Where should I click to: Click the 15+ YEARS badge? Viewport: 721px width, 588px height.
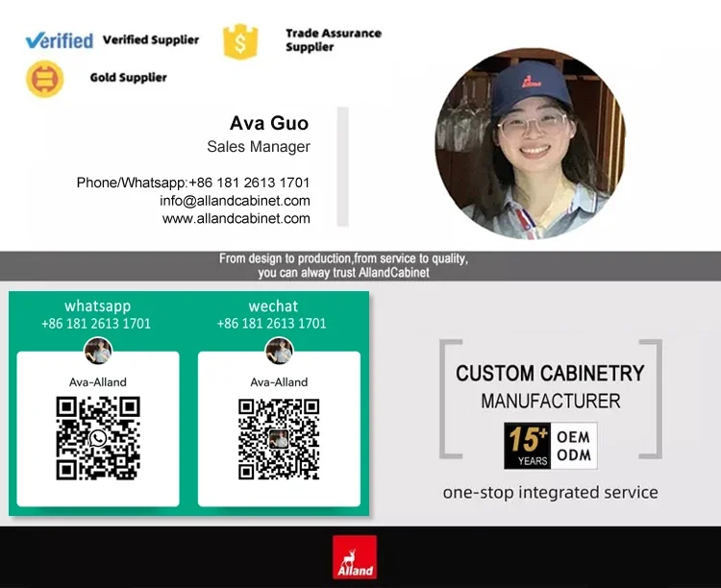528,446
